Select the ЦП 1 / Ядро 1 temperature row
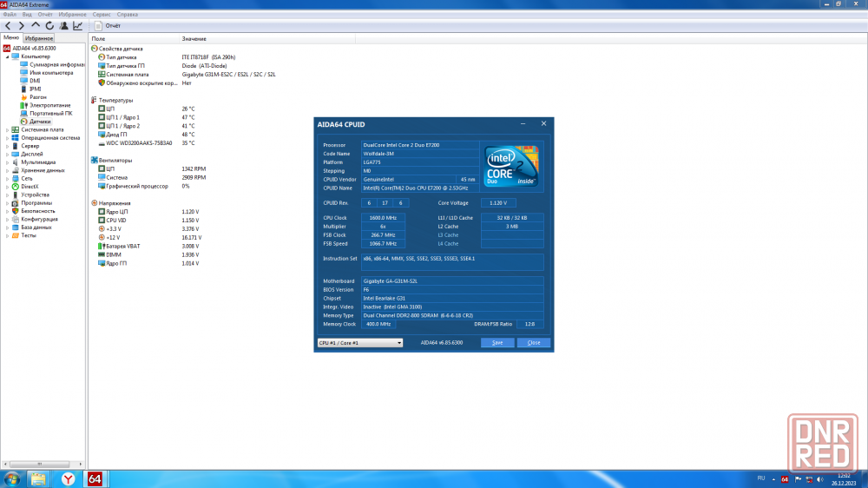 click(x=147, y=117)
